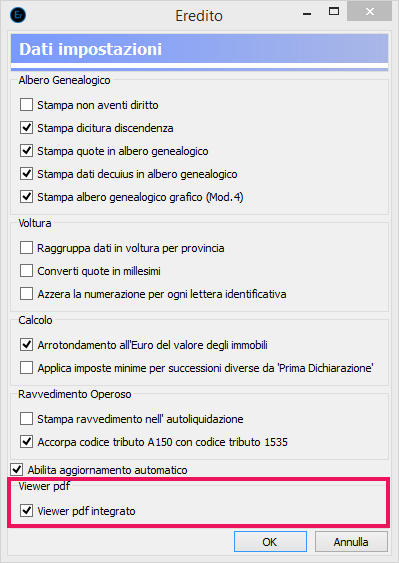
Task: Toggle Viewer pdf integrato checkbox
Action: [x=26, y=511]
